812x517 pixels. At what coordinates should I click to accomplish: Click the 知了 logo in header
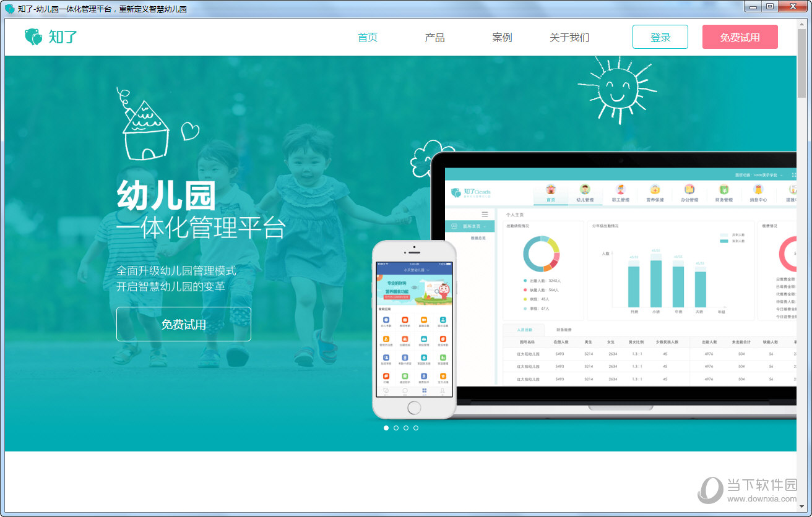[x=51, y=37]
